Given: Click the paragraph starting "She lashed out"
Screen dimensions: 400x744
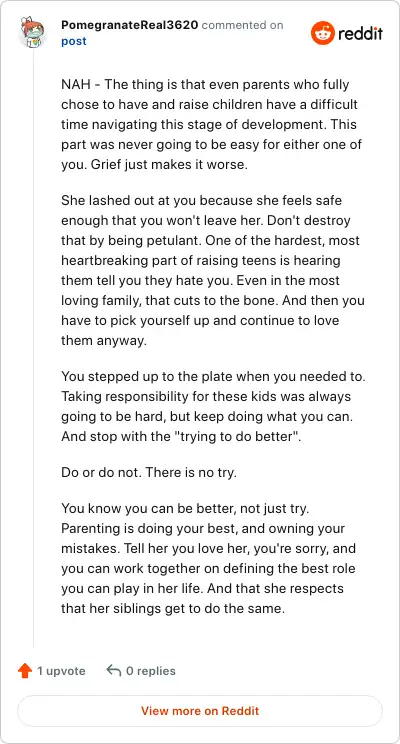Looking at the screenshot, I should tap(213, 270).
